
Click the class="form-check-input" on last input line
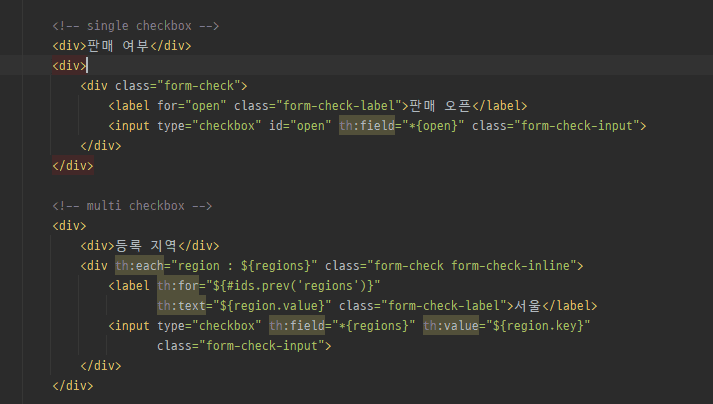[241, 346]
